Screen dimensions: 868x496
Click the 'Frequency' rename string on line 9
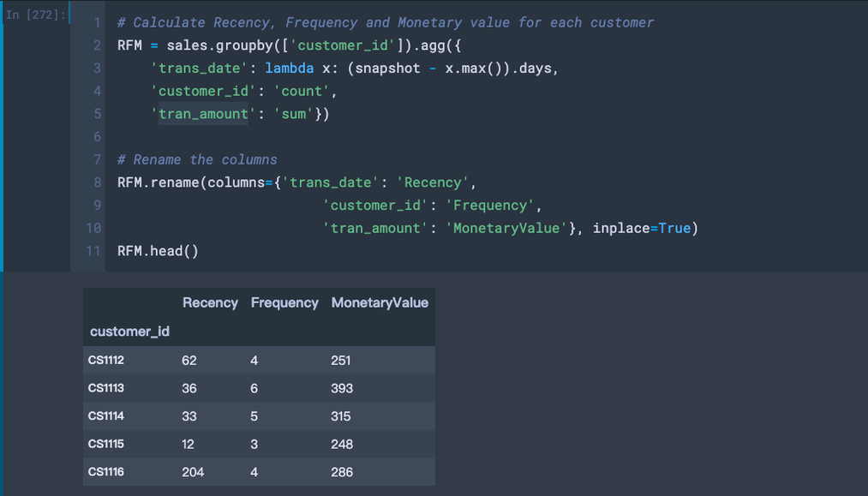[491, 205]
